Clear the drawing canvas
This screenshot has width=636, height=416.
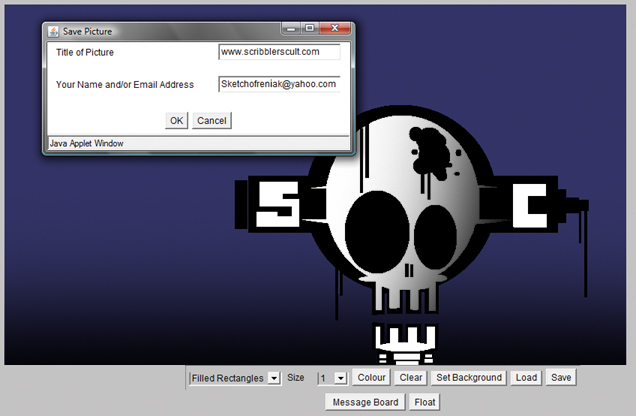411,378
